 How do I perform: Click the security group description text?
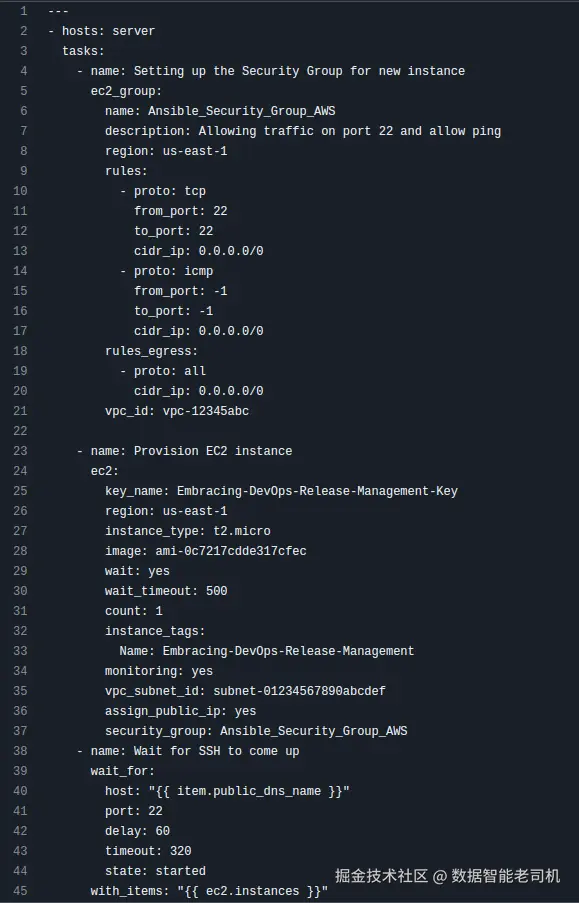(x=350, y=131)
